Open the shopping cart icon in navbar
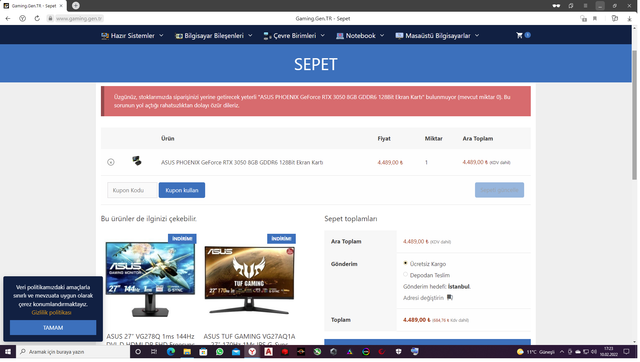The width and height of the screenshot is (640, 362). [x=519, y=36]
